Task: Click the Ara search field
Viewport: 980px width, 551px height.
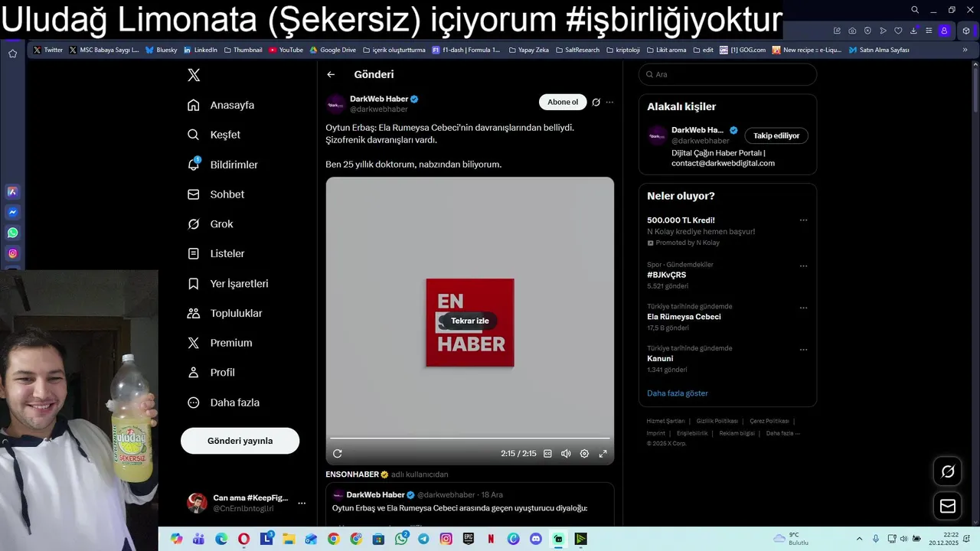Action: tap(727, 74)
